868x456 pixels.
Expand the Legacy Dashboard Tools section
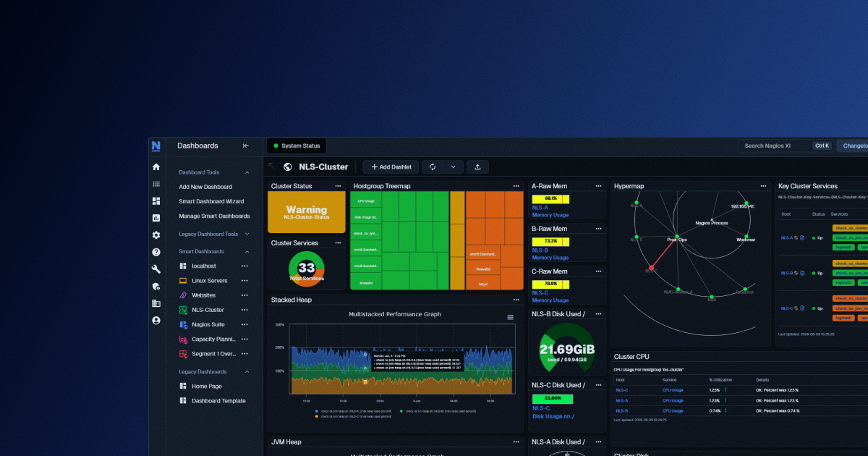pyautogui.click(x=247, y=234)
